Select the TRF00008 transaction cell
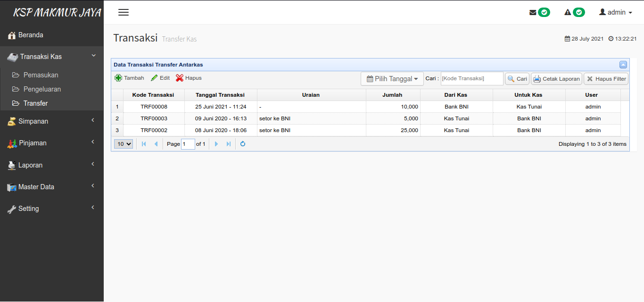The width and height of the screenshot is (644, 302). point(154,107)
